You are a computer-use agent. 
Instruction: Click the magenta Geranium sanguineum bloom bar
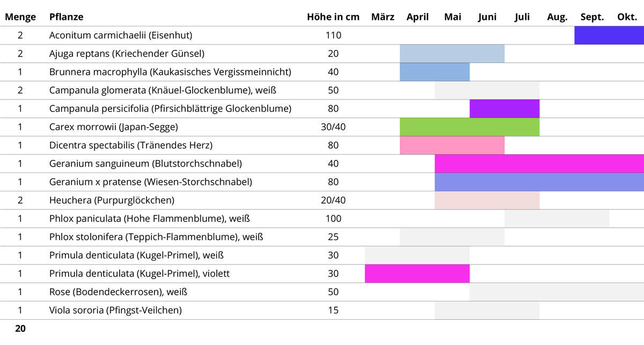pos(539,163)
